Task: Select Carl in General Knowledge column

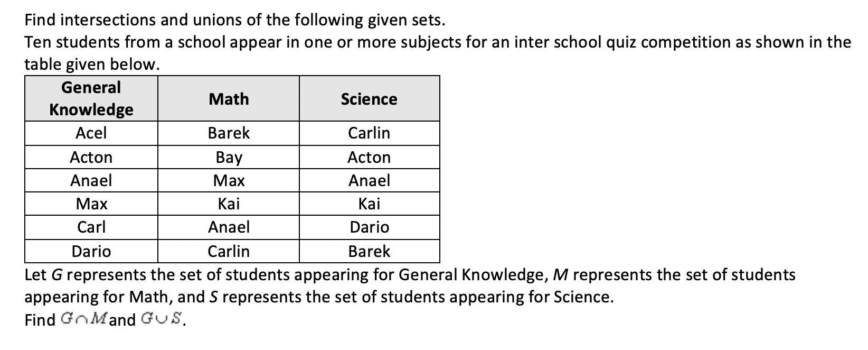Action: coord(91,227)
